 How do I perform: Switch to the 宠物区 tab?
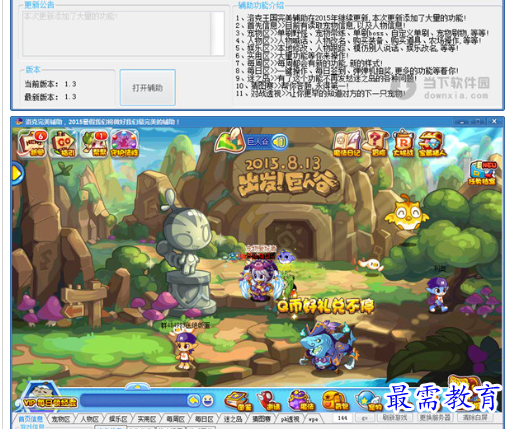(61, 419)
